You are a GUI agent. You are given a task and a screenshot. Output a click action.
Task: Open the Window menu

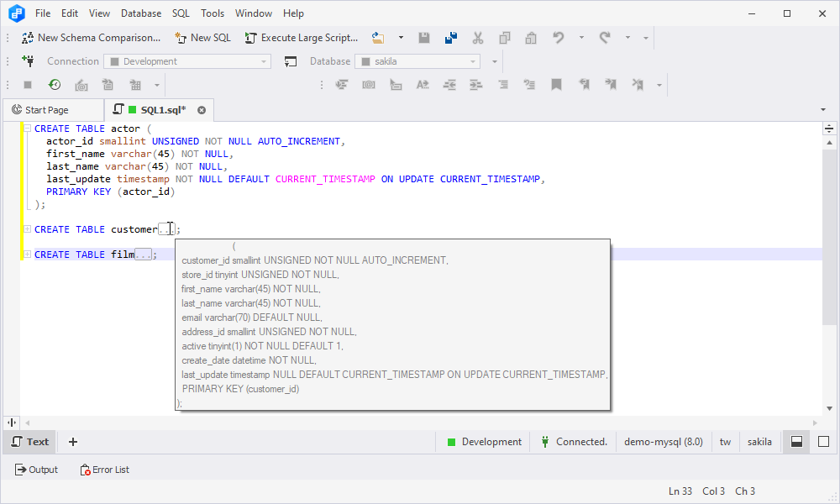254,13
